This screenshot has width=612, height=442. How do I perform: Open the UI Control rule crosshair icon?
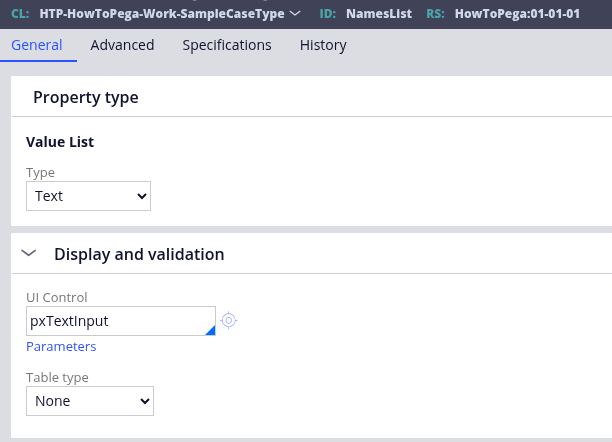coord(229,320)
